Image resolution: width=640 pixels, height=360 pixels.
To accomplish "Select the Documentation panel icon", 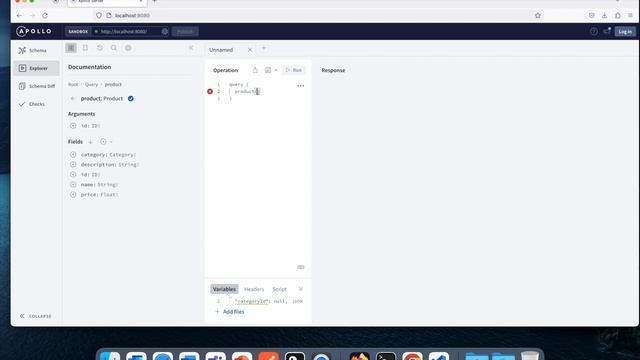I will point(71,48).
